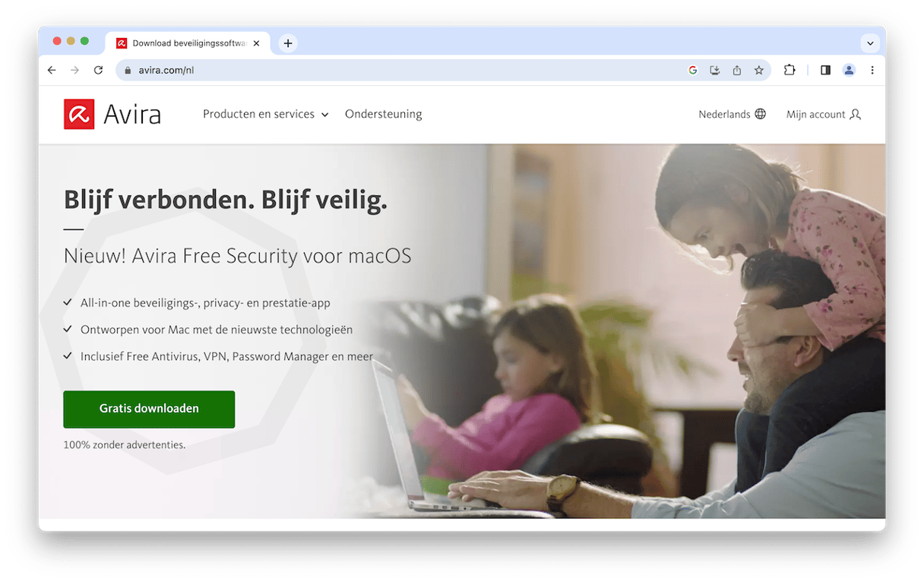Open the Extensions puzzle icon

tap(790, 70)
